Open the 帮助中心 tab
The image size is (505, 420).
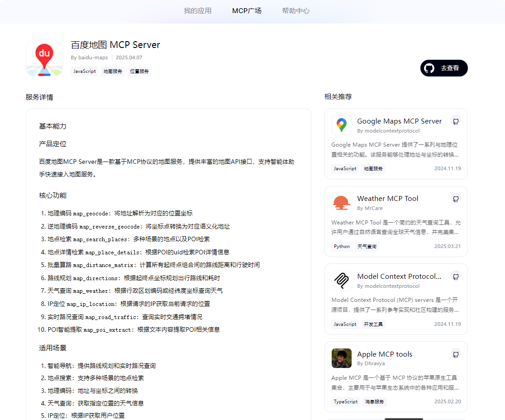(x=296, y=11)
